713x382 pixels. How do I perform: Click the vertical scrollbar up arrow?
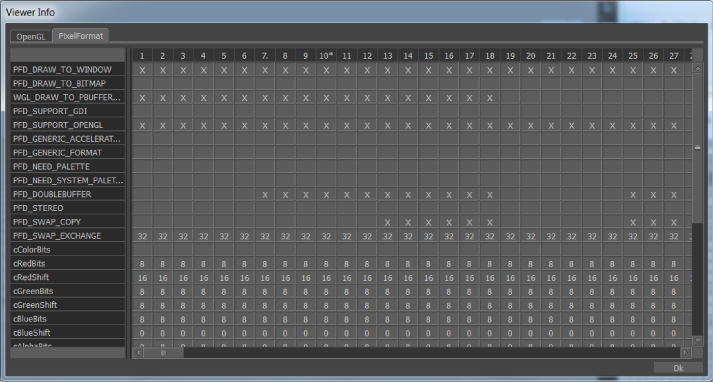pyautogui.click(x=697, y=68)
